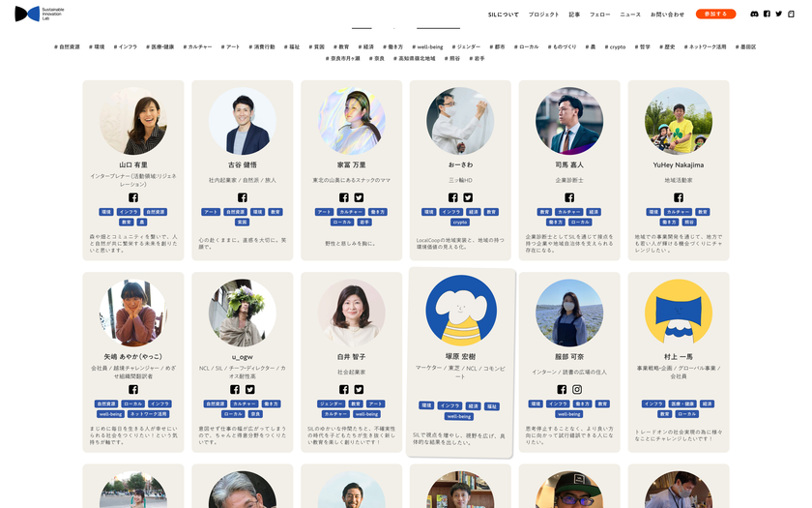Open 司馬 嘉人's Facebook icon
812x508 pixels.
pos(569,197)
